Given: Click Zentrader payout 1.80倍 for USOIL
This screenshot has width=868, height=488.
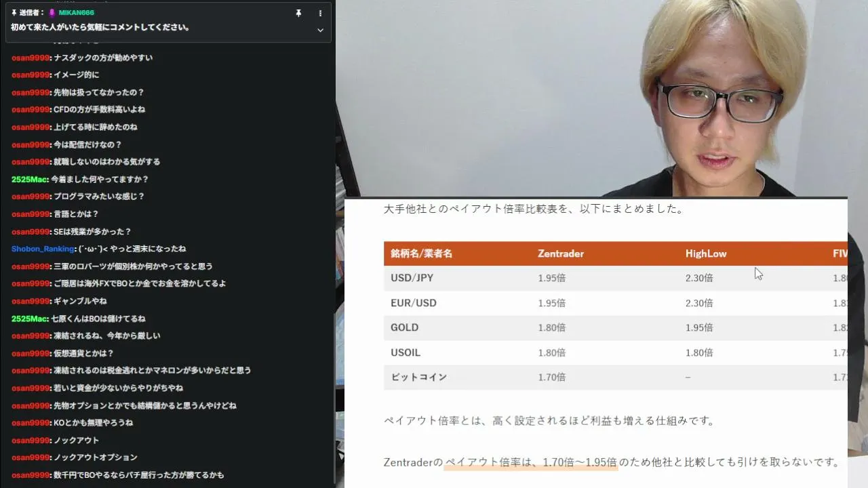Looking at the screenshot, I should 551,352.
